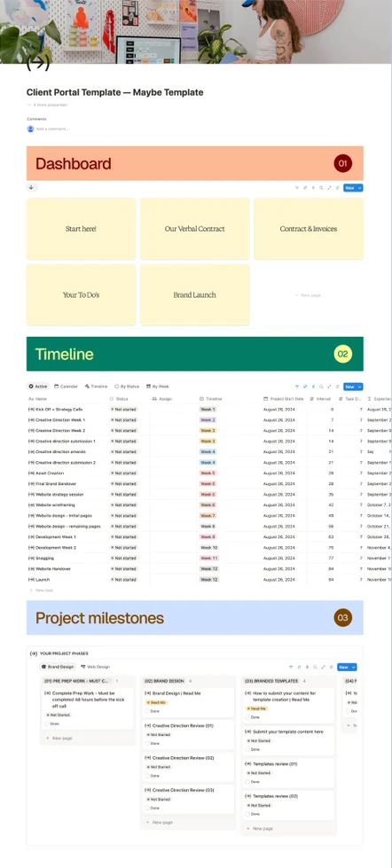
Task: Click the filter icon in Project Phases toolbar
Action: (291, 667)
